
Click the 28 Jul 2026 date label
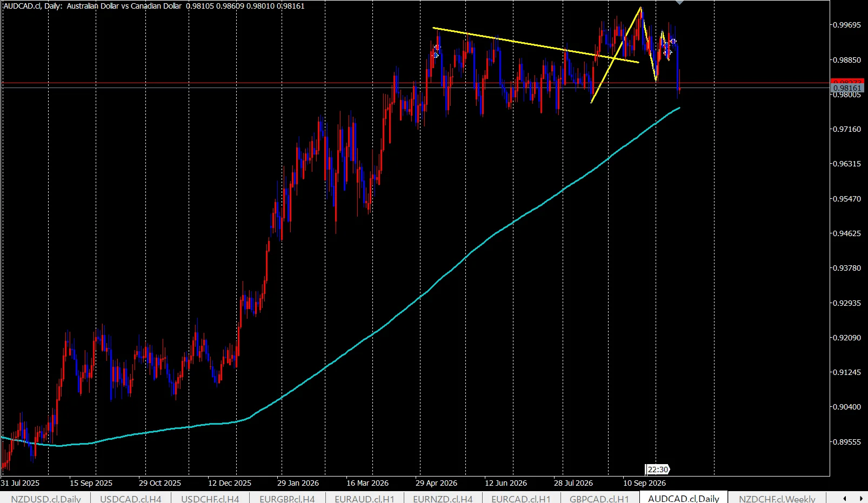click(x=573, y=483)
